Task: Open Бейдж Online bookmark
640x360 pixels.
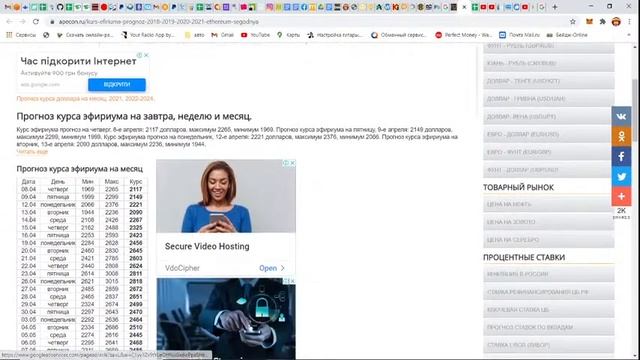Action: [x=567, y=35]
